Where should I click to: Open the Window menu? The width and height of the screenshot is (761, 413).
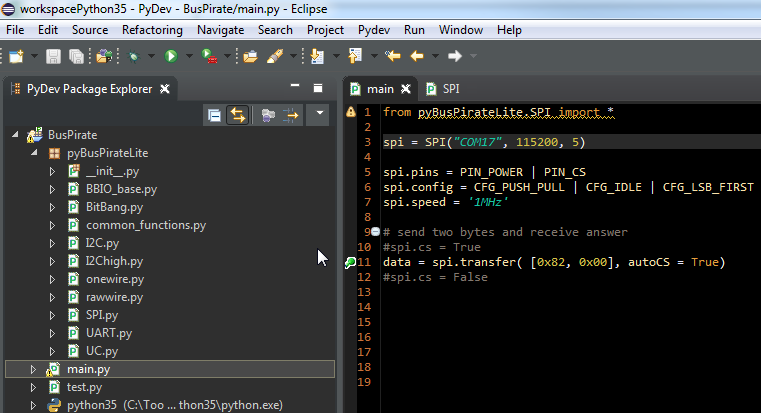(461, 30)
